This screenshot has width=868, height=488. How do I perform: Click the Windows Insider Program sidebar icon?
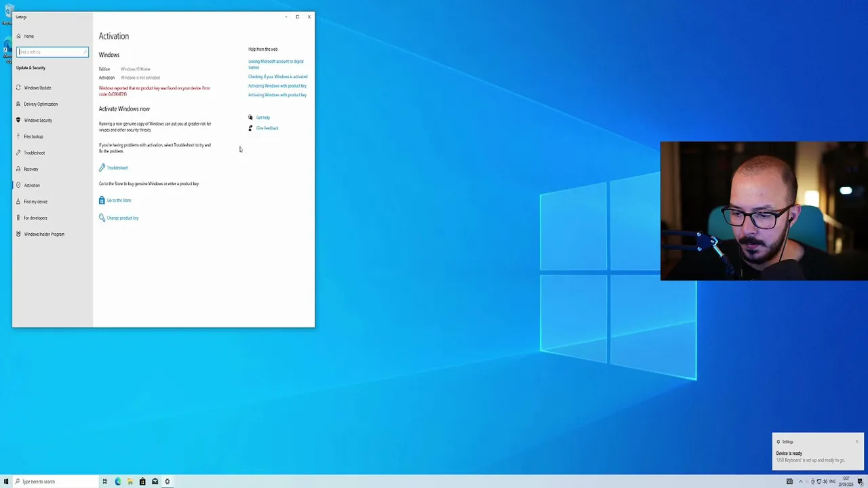pos(18,234)
